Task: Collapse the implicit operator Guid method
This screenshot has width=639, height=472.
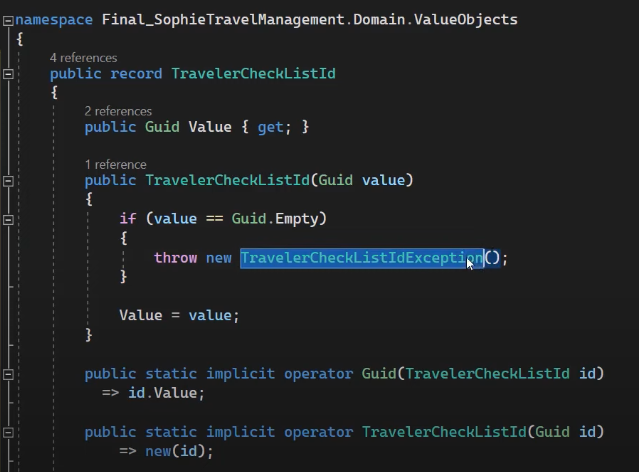Action: (8, 374)
